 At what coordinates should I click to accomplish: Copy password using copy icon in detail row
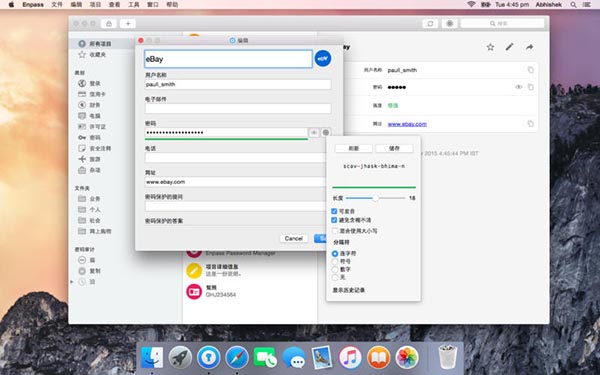pos(530,87)
